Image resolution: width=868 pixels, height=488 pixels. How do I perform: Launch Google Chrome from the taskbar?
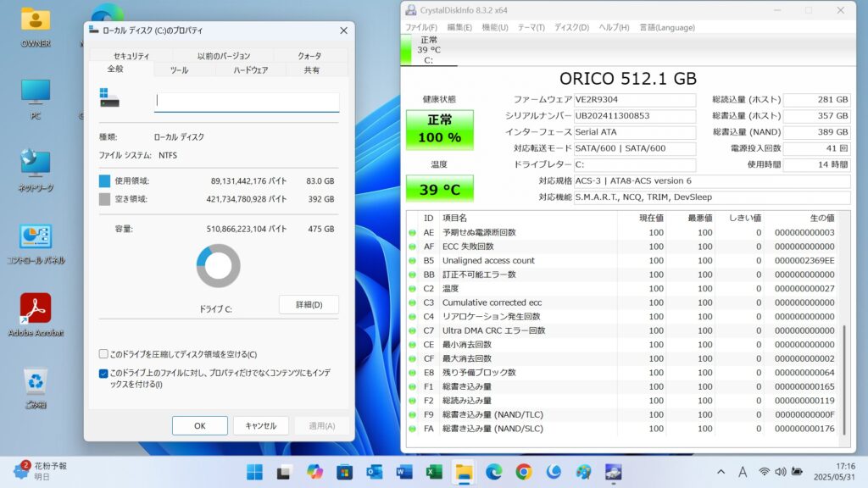coord(524,472)
